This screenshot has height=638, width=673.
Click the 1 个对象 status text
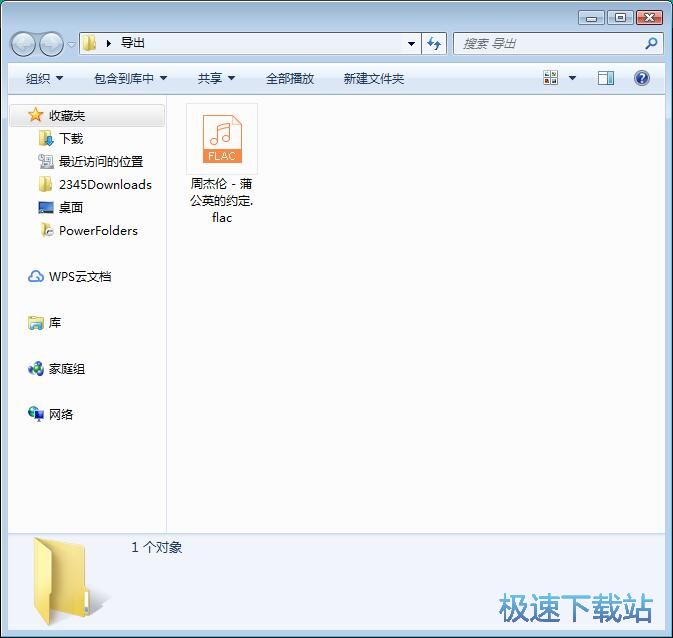(x=157, y=547)
